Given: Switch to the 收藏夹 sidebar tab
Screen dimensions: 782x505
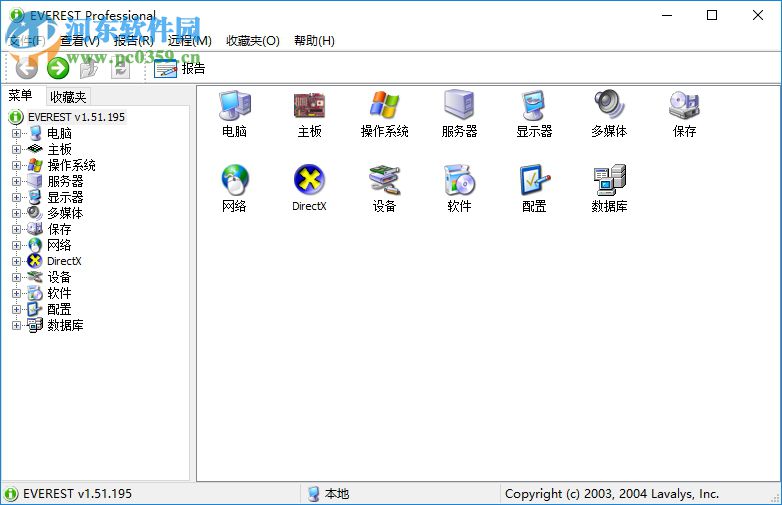Looking at the screenshot, I should 68,96.
